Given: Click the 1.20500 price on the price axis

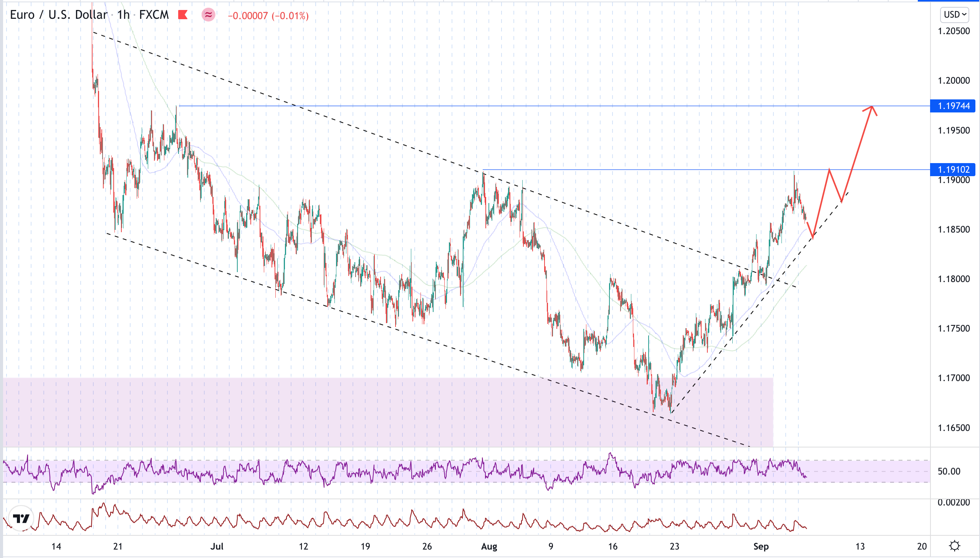Looking at the screenshot, I should [x=953, y=31].
